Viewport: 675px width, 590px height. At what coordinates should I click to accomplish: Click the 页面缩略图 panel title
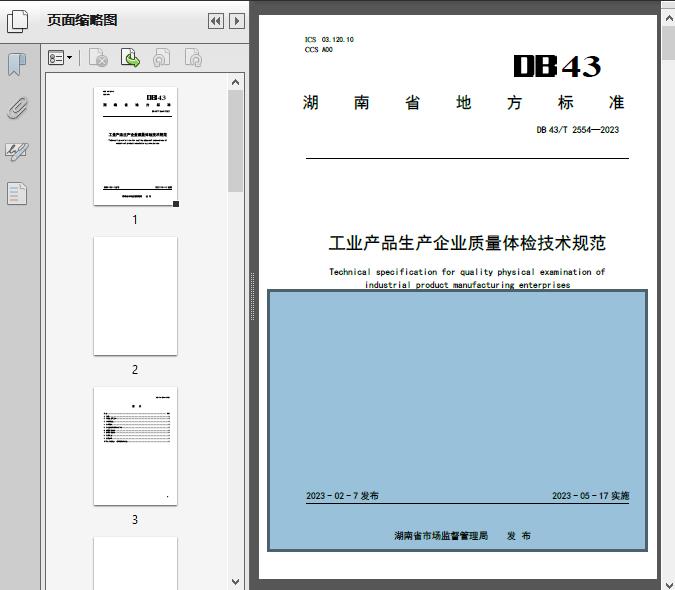click(82, 20)
